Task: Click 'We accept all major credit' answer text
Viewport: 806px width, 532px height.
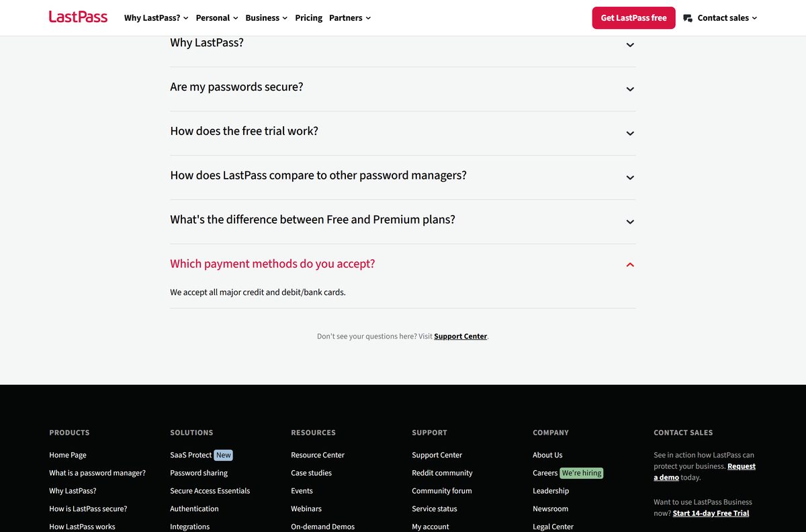Action: [x=257, y=292]
